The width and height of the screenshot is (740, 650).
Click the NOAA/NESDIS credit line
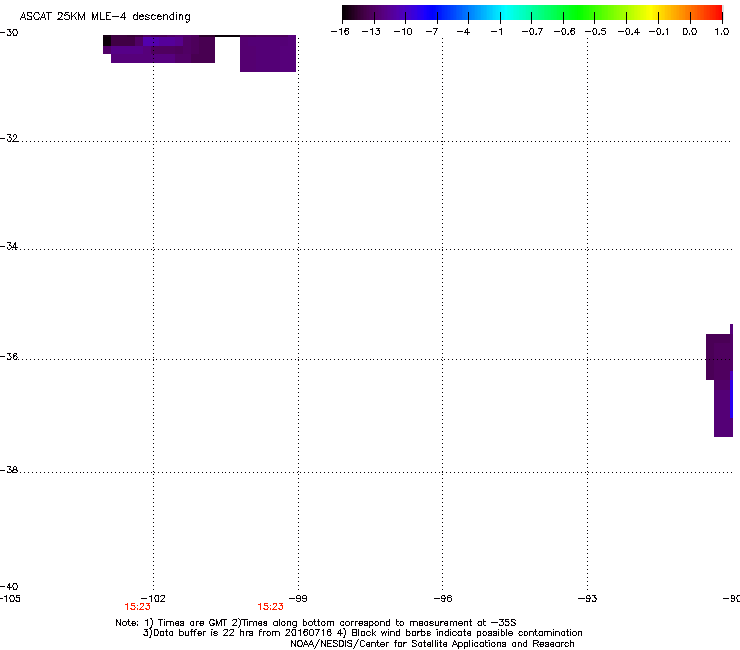(432, 644)
